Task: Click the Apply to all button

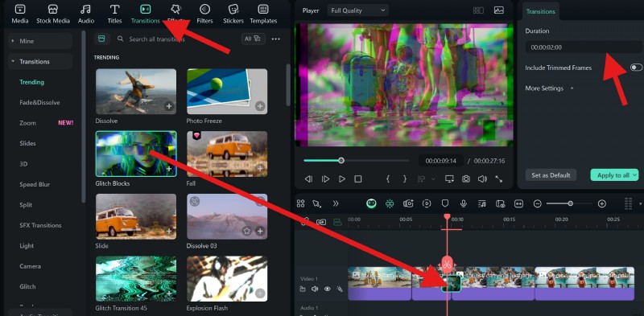Action: click(x=613, y=175)
